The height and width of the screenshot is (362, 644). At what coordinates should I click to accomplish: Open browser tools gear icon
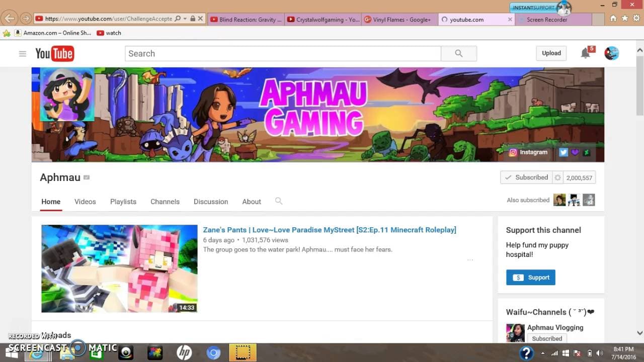[636, 19]
